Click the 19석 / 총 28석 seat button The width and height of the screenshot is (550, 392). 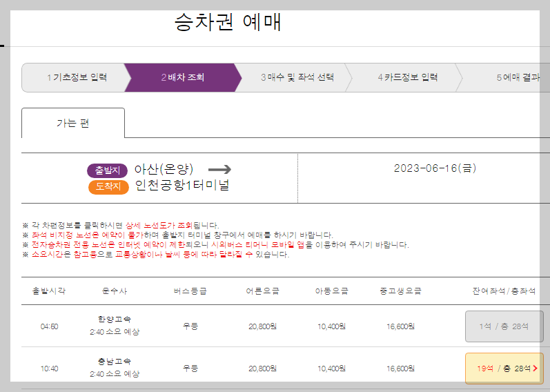[x=504, y=369]
